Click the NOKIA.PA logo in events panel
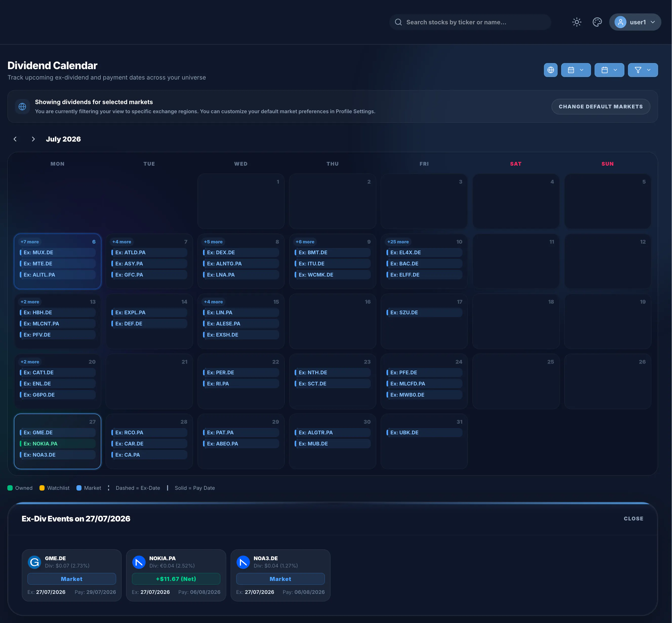Image resolution: width=672 pixels, height=623 pixels. 139,562
